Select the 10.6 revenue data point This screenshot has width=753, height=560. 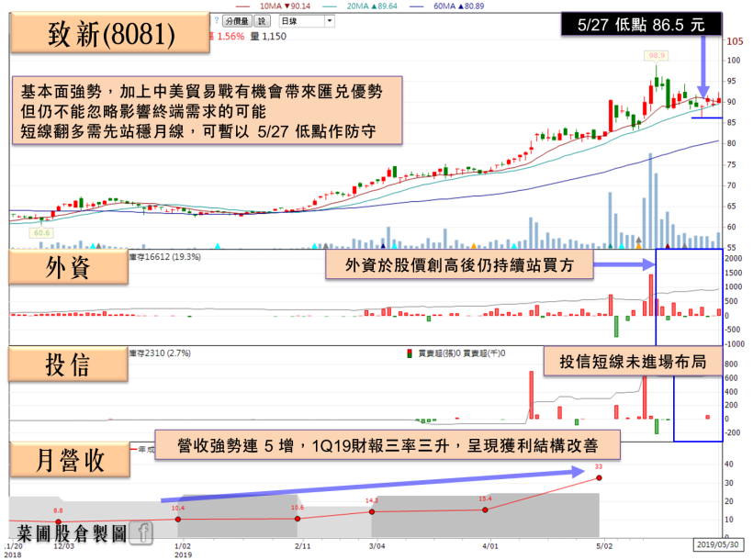pos(298,519)
